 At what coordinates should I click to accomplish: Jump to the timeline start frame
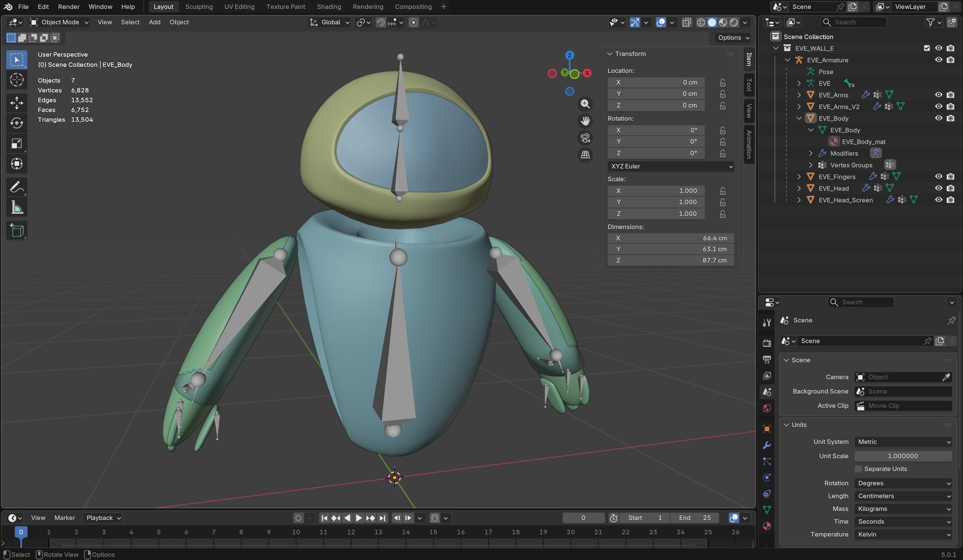324,518
